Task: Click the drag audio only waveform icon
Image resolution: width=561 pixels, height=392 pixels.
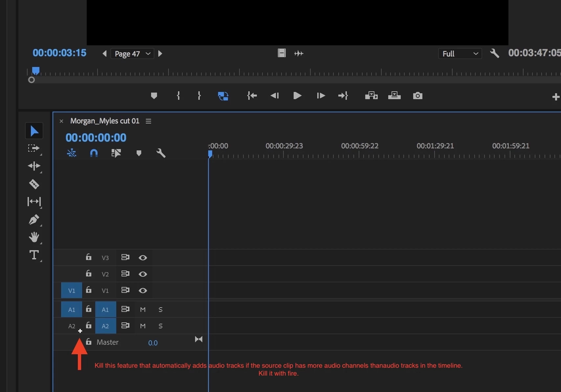Action: [299, 53]
